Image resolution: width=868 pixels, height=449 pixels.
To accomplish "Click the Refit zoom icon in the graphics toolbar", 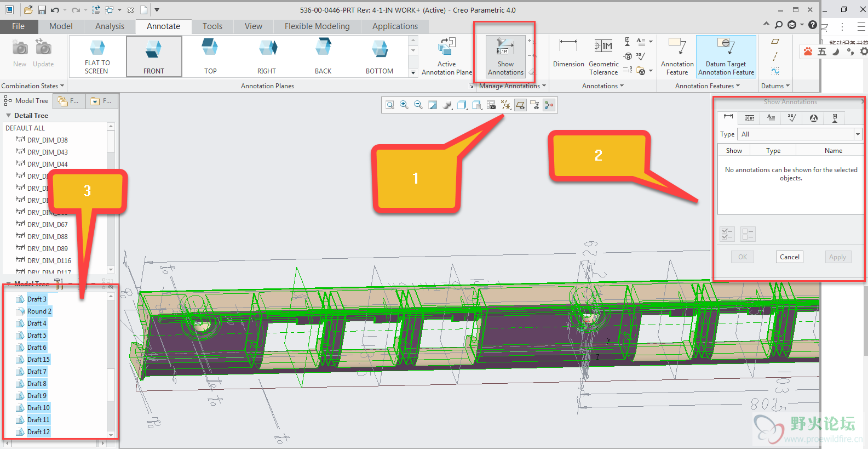I will click(x=390, y=105).
